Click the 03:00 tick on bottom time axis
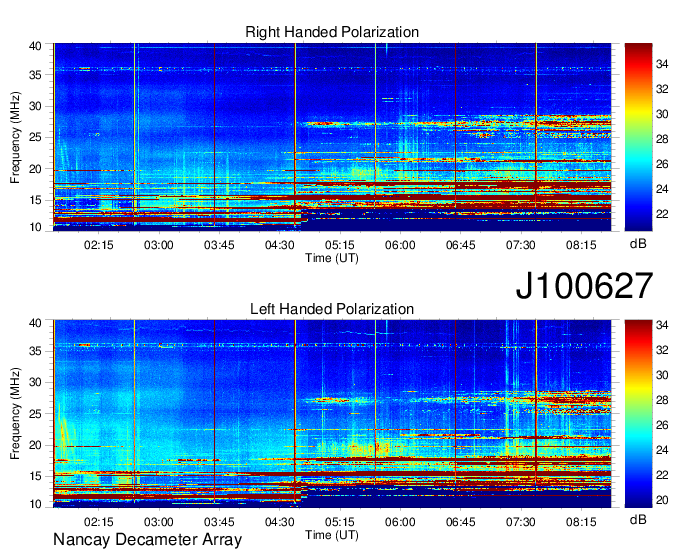680x552 pixels. [x=159, y=522]
